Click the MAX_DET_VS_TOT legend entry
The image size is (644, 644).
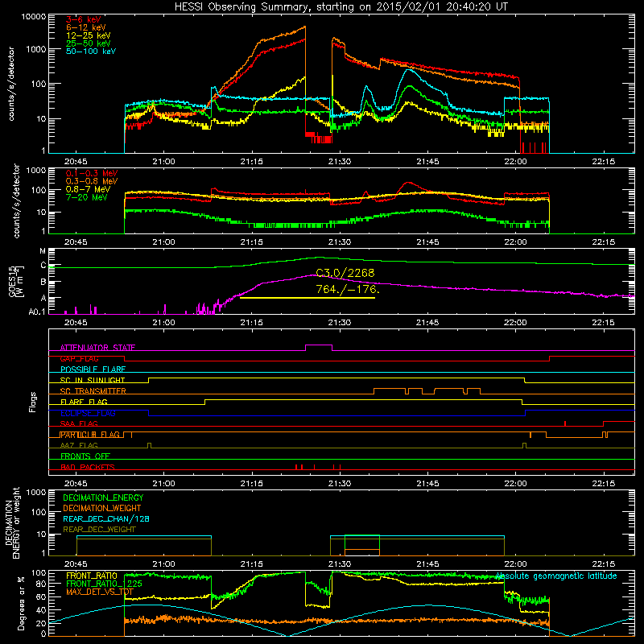100,592
